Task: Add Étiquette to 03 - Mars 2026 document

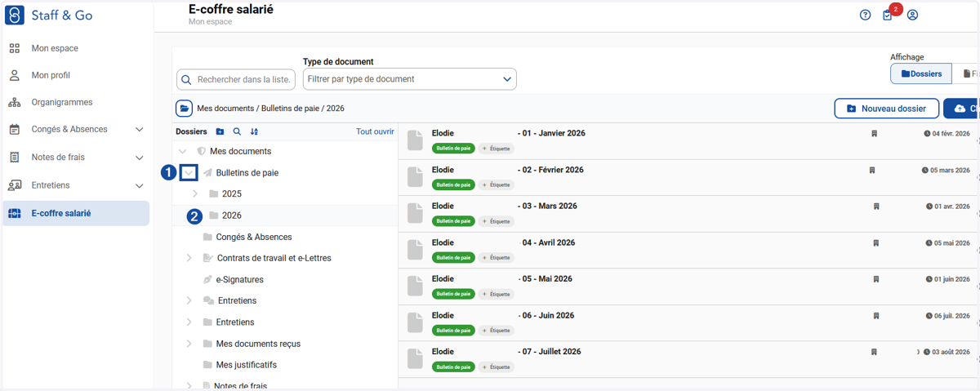Action: click(497, 221)
